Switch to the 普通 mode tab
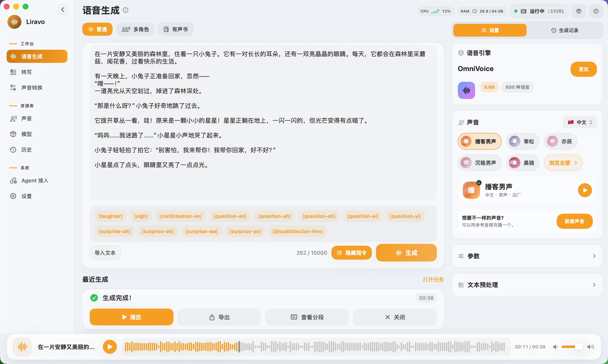Screen dimensions: 608x364 [97, 29]
